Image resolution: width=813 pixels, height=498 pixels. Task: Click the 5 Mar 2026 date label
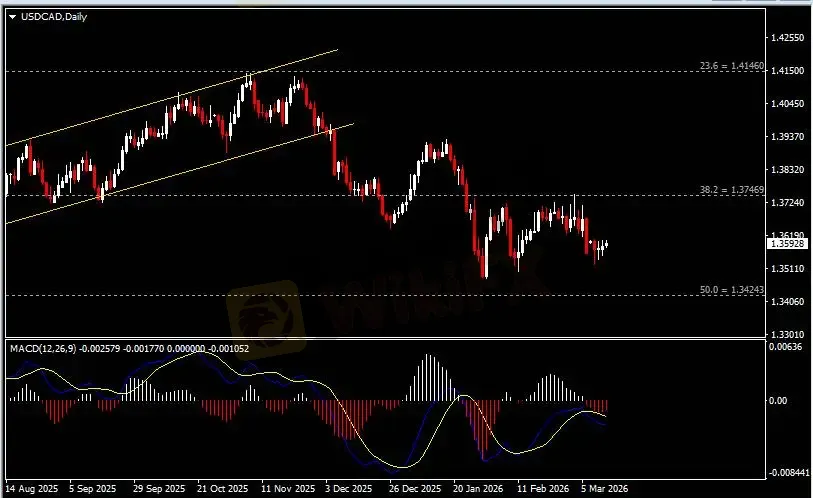coord(602,489)
